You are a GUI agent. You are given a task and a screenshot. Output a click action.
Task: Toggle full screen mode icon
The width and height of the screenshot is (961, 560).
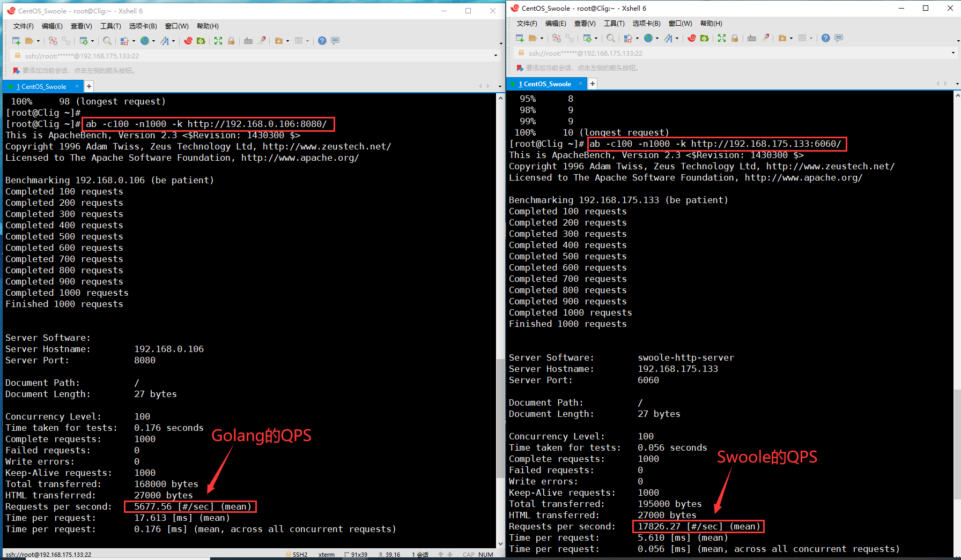pyautogui.click(x=217, y=41)
